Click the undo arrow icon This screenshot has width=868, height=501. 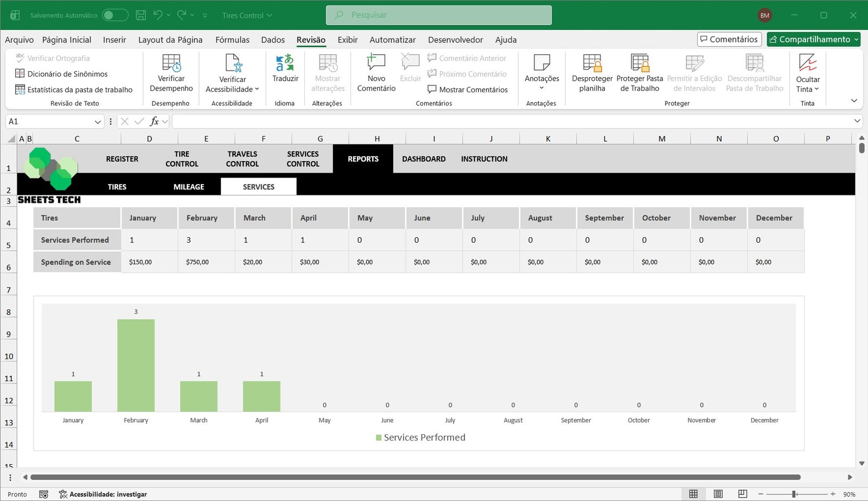point(158,15)
